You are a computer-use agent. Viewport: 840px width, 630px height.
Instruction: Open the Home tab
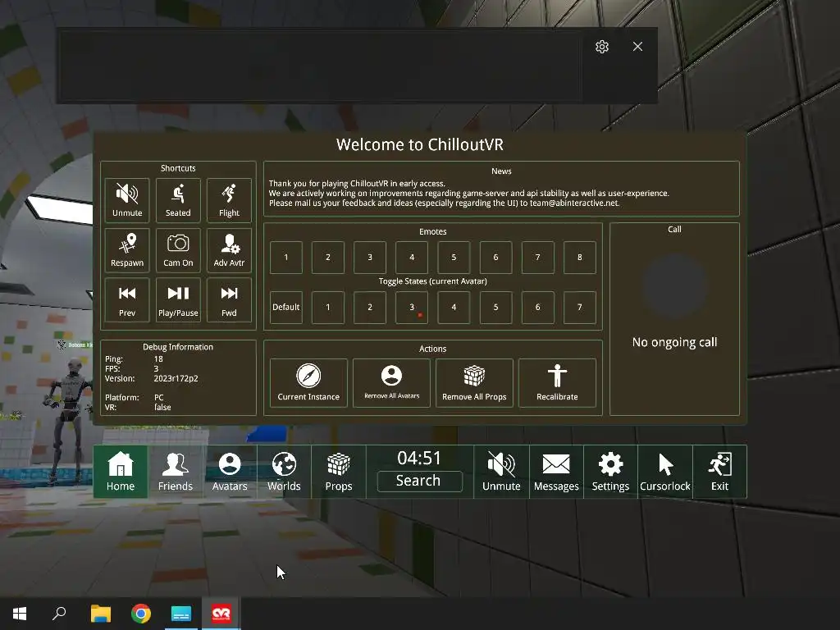pos(121,472)
